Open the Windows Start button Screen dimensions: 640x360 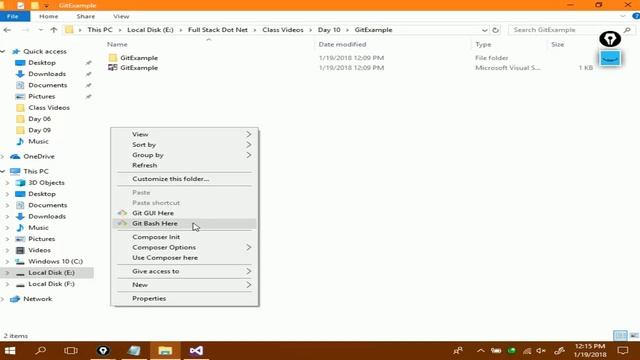pyautogui.click(x=10, y=351)
